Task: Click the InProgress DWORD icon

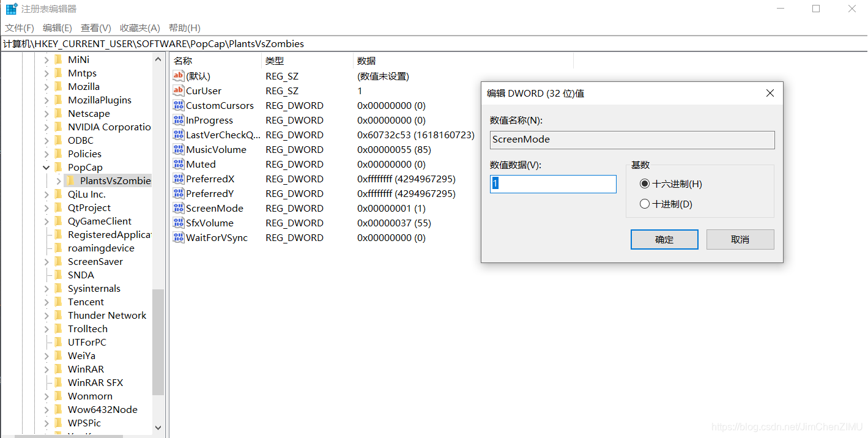Action: pos(179,120)
